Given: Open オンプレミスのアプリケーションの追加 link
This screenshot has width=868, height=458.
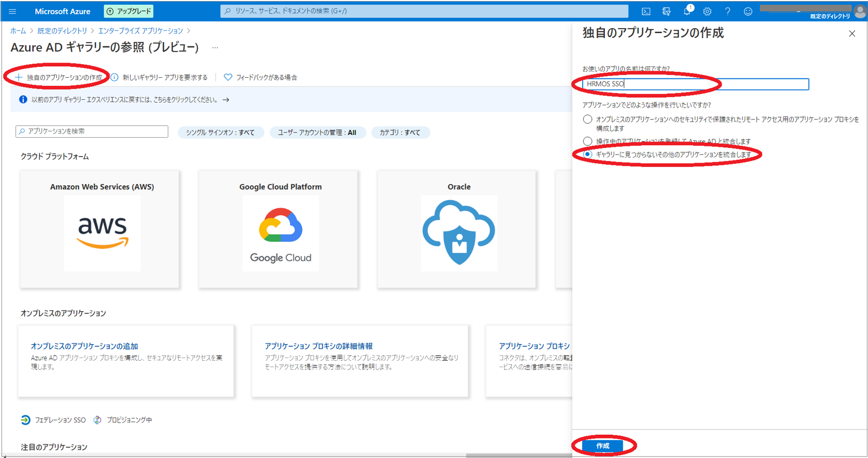Looking at the screenshot, I should [x=84, y=346].
